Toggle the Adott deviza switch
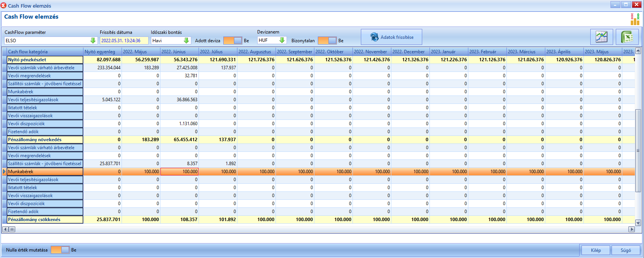The height and width of the screenshot is (258, 644). tap(232, 40)
